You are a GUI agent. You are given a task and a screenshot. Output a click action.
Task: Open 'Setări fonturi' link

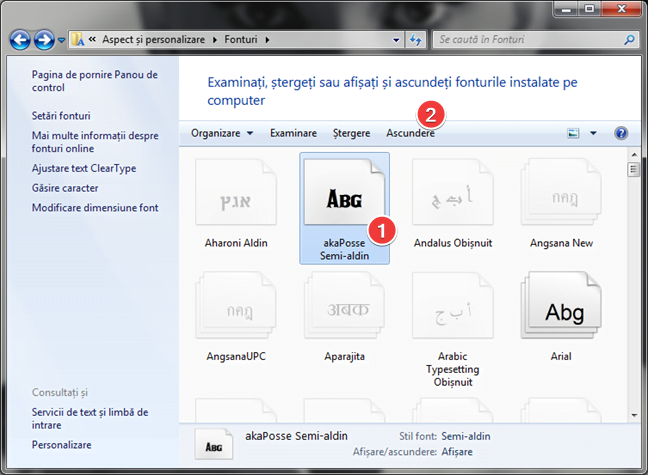click(61, 116)
